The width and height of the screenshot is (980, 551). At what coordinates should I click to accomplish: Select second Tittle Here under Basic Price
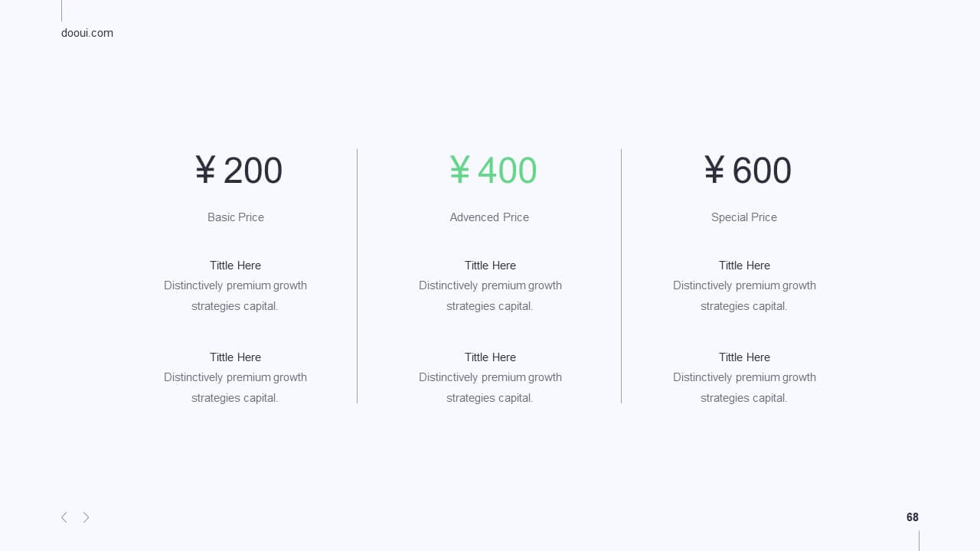236,357
